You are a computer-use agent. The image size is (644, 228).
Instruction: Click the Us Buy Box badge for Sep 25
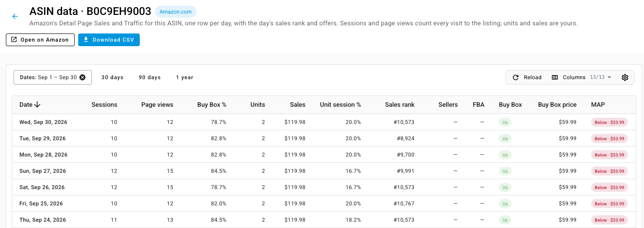(x=505, y=204)
